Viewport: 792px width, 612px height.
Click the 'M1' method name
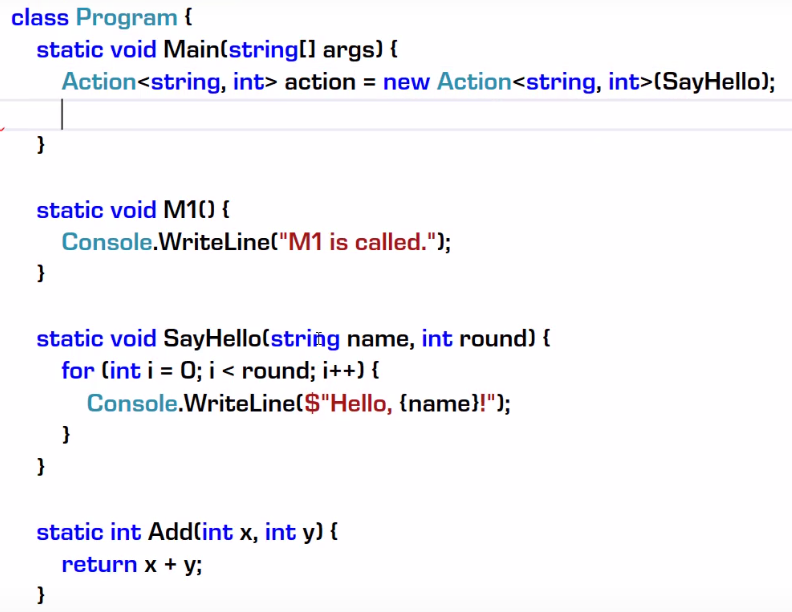pyautogui.click(x=180, y=210)
